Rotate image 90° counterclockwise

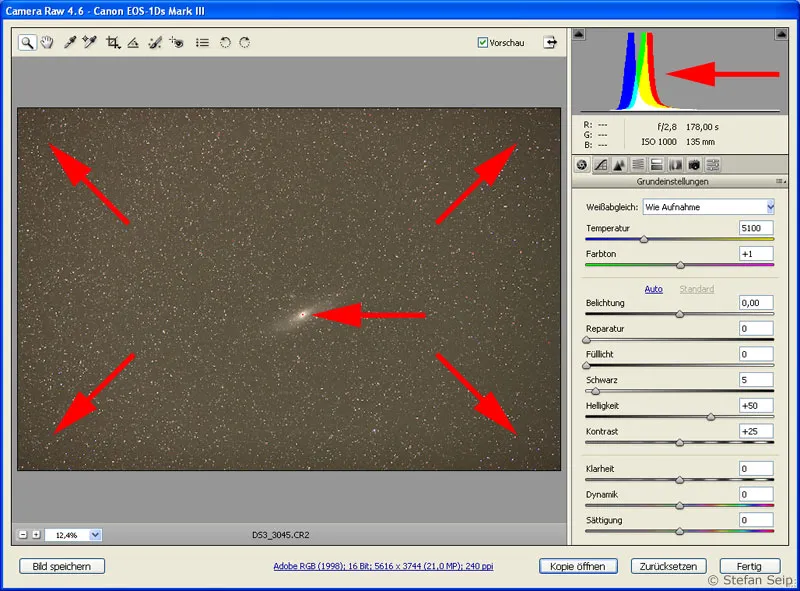(225, 43)
